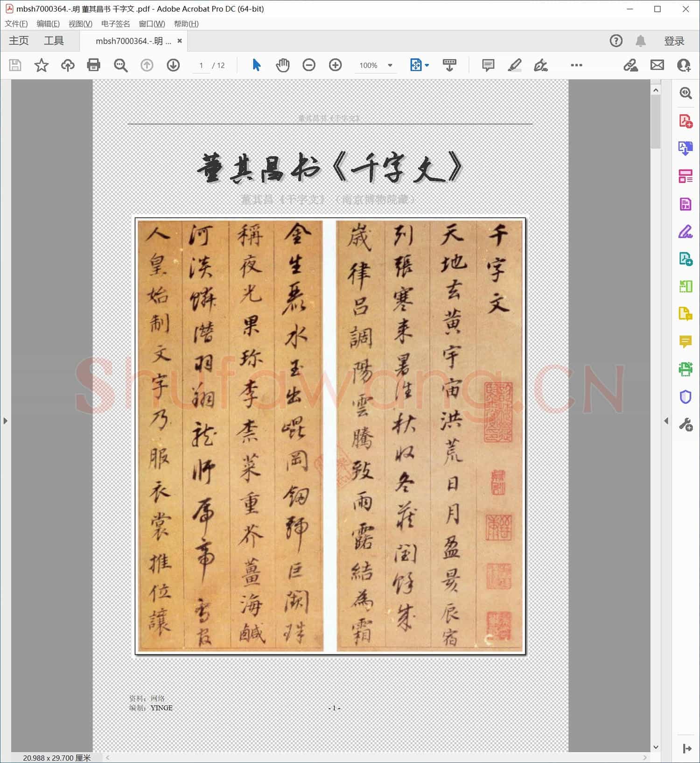Open the 电子签名 menu

click(115, 24)
